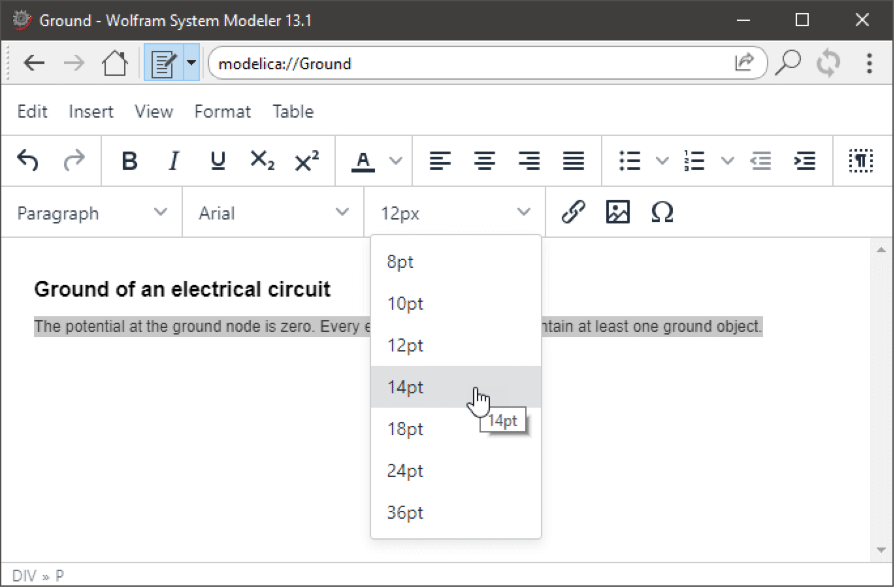Redo the last undone change
895x588 pixels.
(74, 161)
